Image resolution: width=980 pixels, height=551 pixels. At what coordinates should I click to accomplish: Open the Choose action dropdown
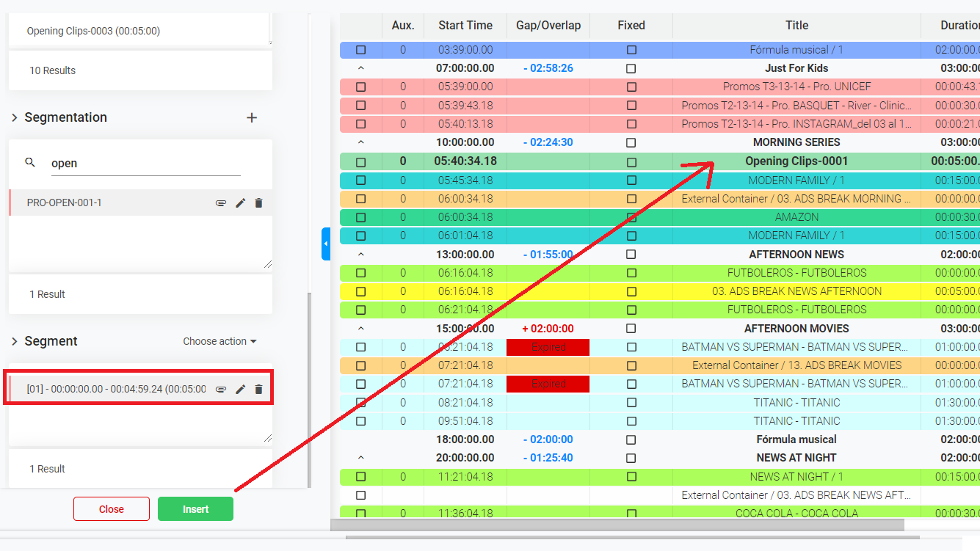coord(219,341)
